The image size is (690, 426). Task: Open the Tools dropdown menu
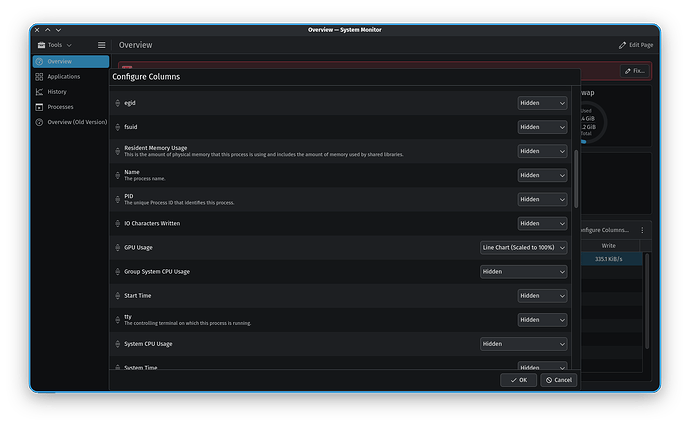coord(54,45)
